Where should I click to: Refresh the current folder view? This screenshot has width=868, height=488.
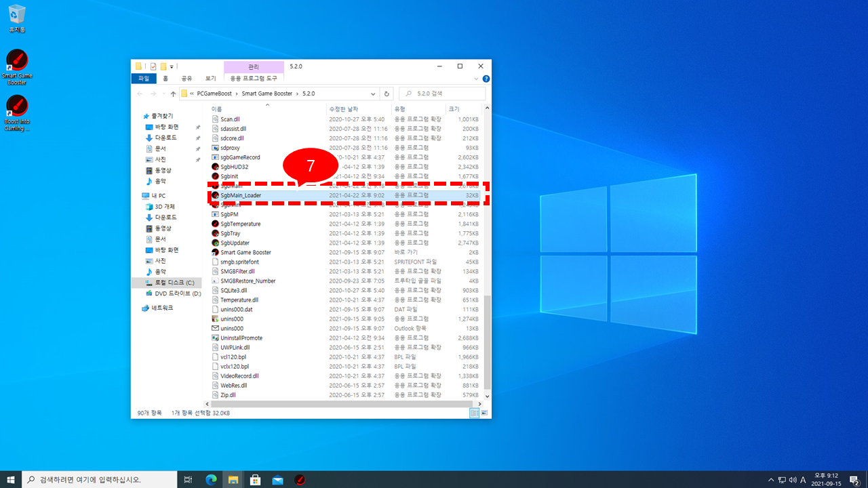click(387, 94)
